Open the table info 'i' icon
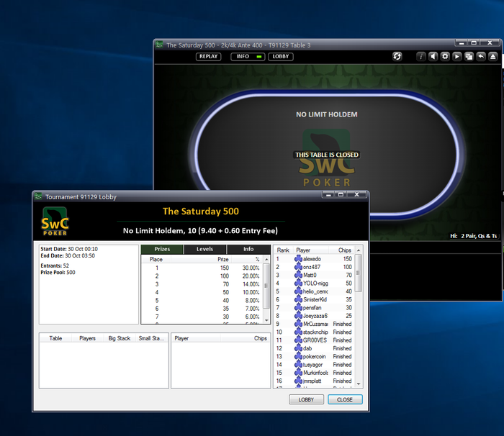The width and height of the screenshot is (504, 436). (421, 57)
